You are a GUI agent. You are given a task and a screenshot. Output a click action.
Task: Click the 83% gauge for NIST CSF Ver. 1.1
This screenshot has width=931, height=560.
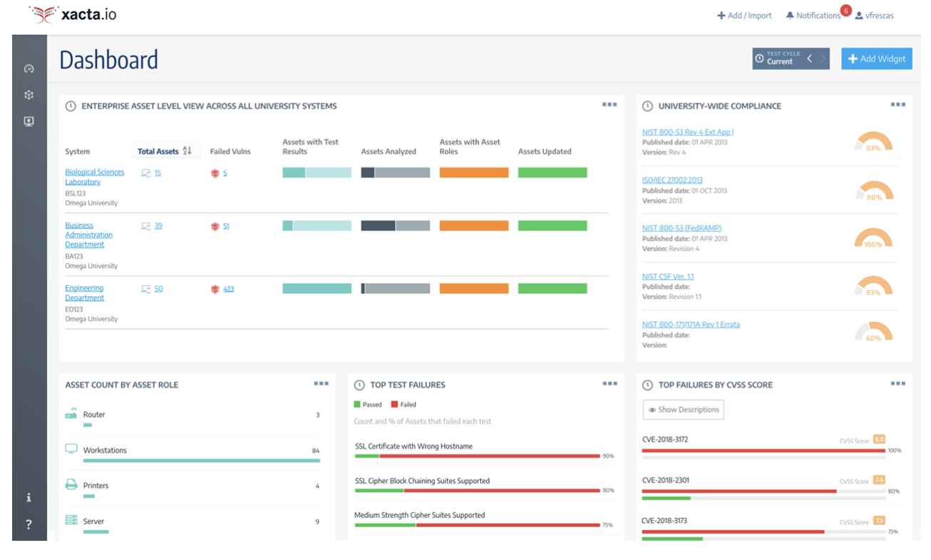point(873,286)
